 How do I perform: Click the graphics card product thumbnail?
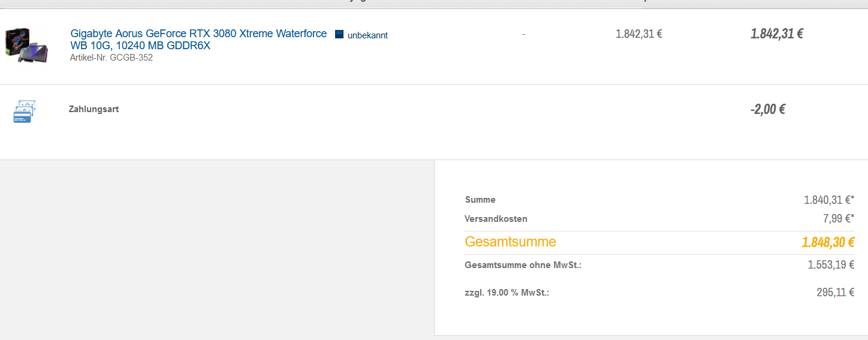click(x=25, y=46)
